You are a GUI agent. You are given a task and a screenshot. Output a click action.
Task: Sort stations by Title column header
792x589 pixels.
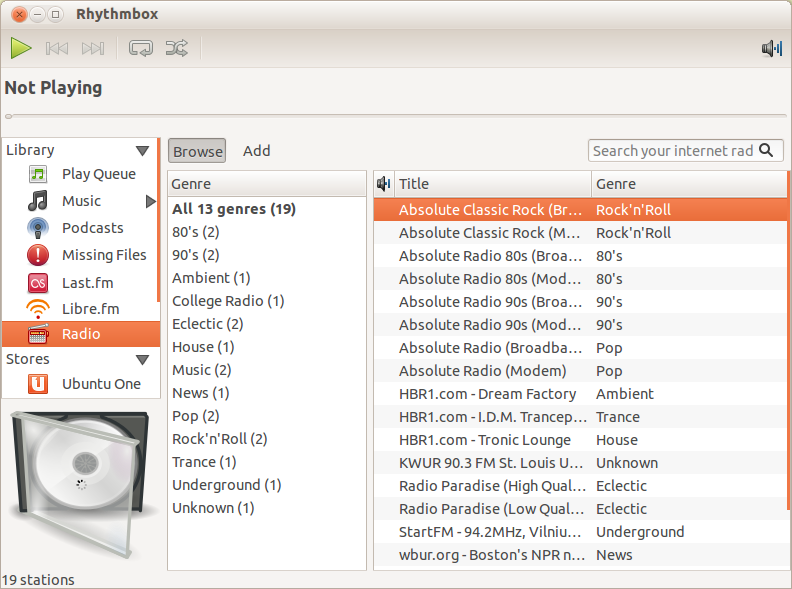point(492,184)
